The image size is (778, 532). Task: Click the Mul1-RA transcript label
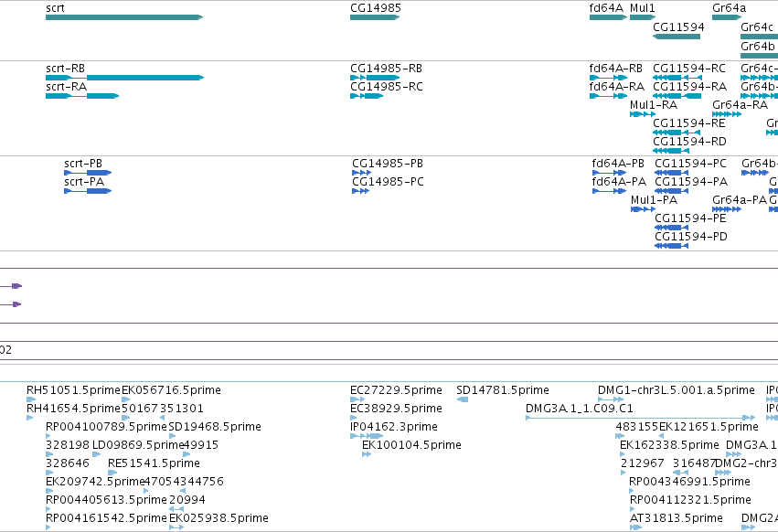tap(654, 105)
